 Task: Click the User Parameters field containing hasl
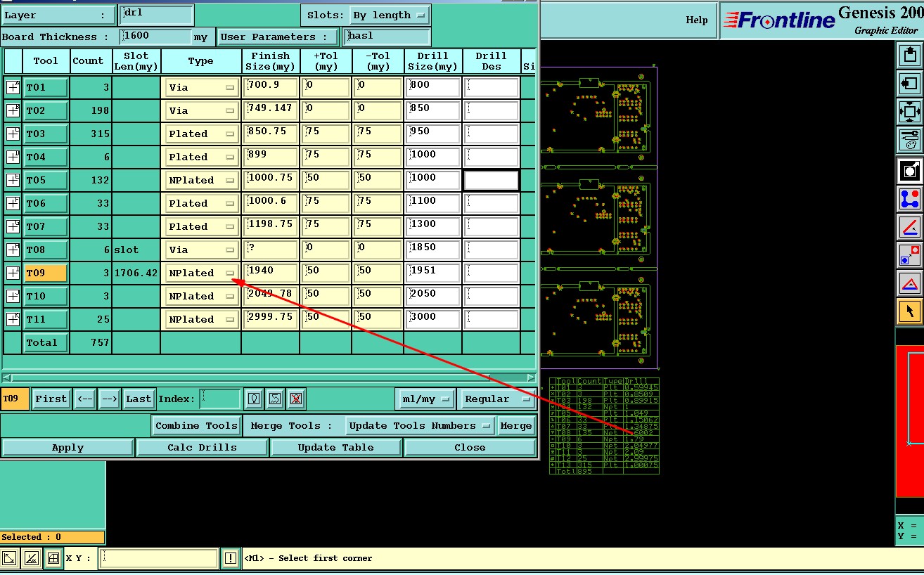coord(387,37)
